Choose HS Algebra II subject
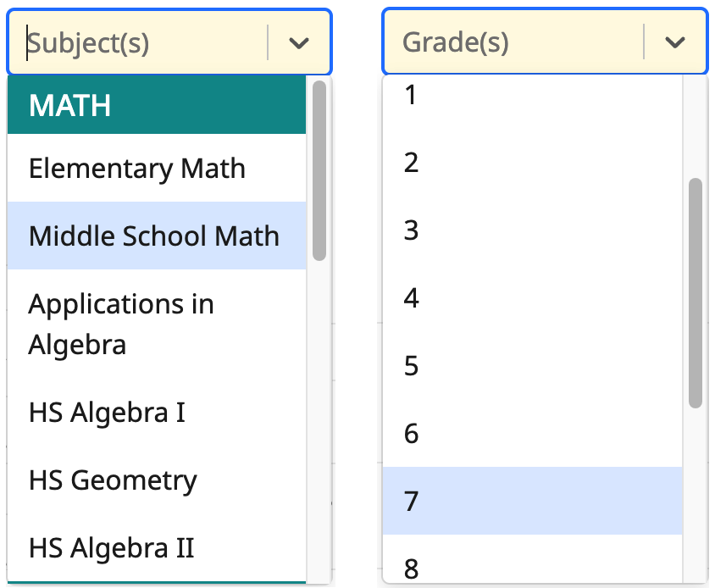The image size is (715, 588). [x=112, y=548]
